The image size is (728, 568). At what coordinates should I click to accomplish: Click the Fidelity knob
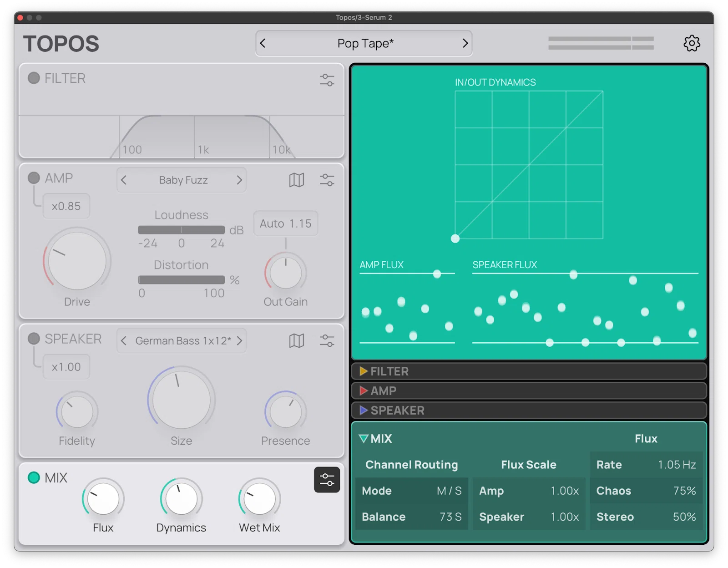coord(77,412)
